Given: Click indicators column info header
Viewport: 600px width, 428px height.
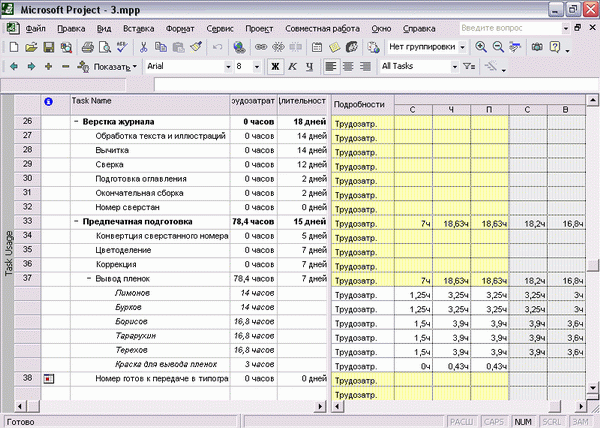Looking at the screenshot, I should (x=55, y=104).
